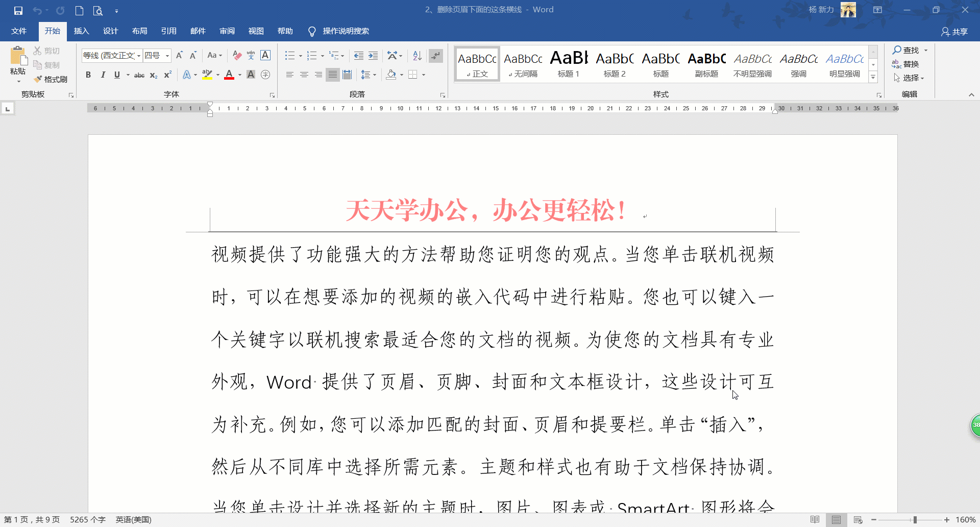Apply strikethrough (abc) formatting
Screen dimensions: 980x527
pos(139,75)
